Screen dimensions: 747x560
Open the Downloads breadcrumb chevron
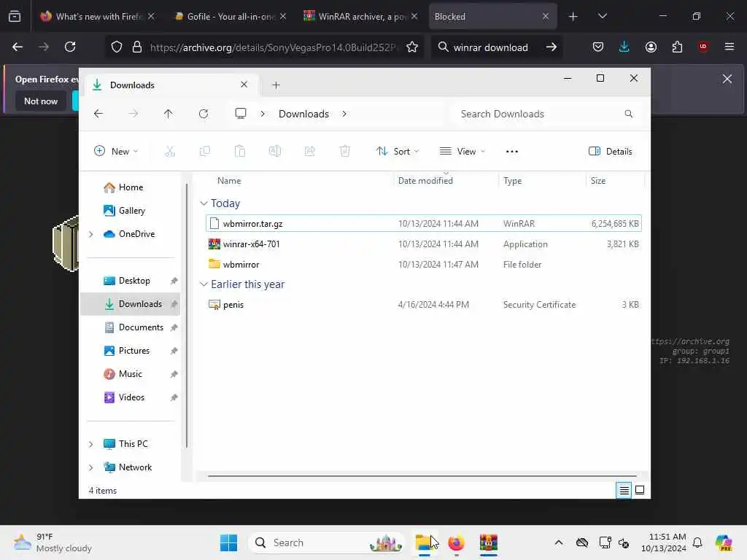pos(344,114)
